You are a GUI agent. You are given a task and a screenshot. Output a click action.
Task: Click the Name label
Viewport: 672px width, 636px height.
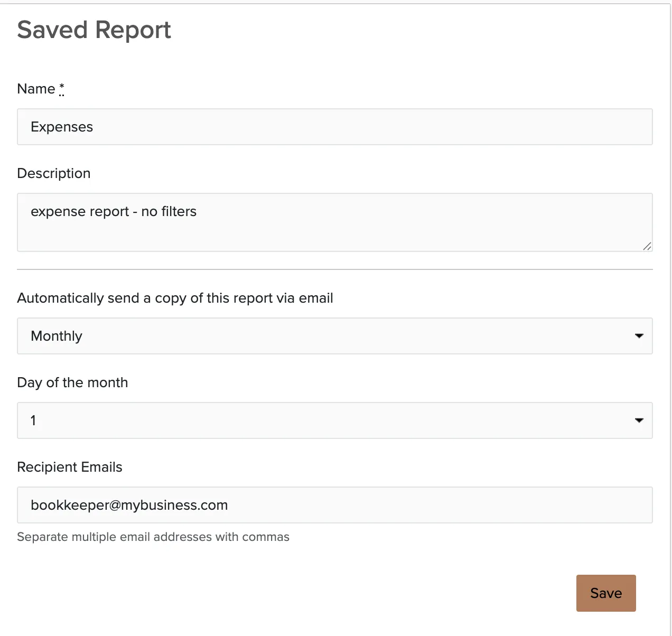click(x=36, y=89)
